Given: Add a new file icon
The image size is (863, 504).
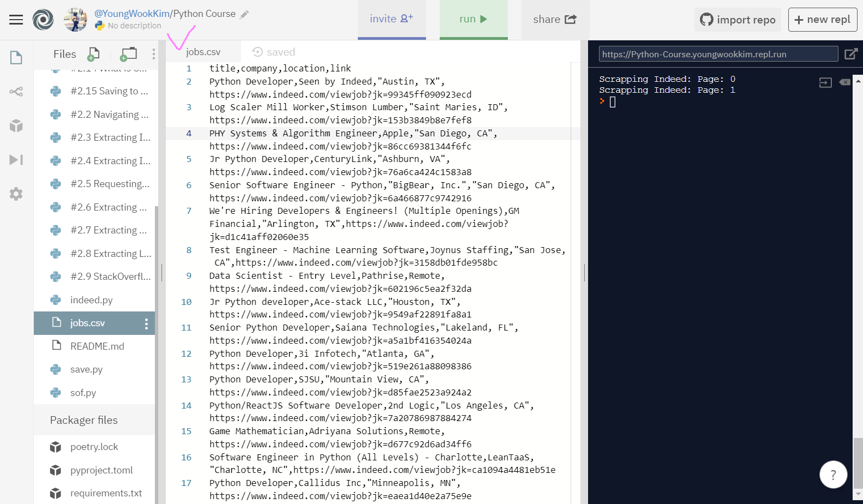Looking at the screenshot, I should [93, 54].
